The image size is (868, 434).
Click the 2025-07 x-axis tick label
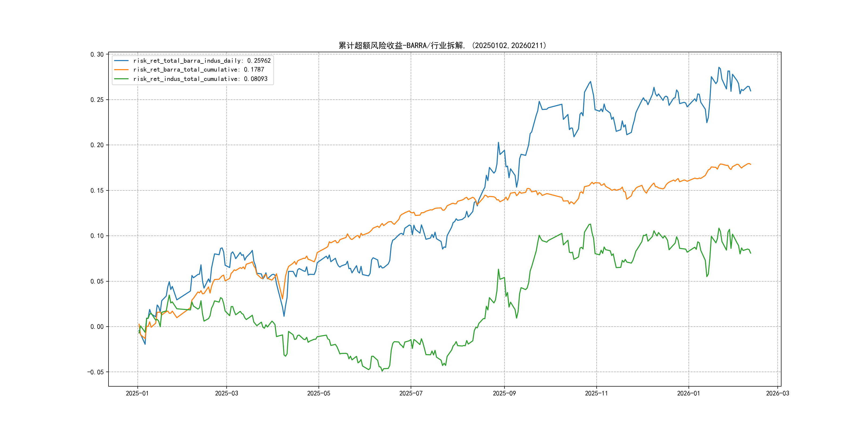pyautogui.click(x=411, y=393)
